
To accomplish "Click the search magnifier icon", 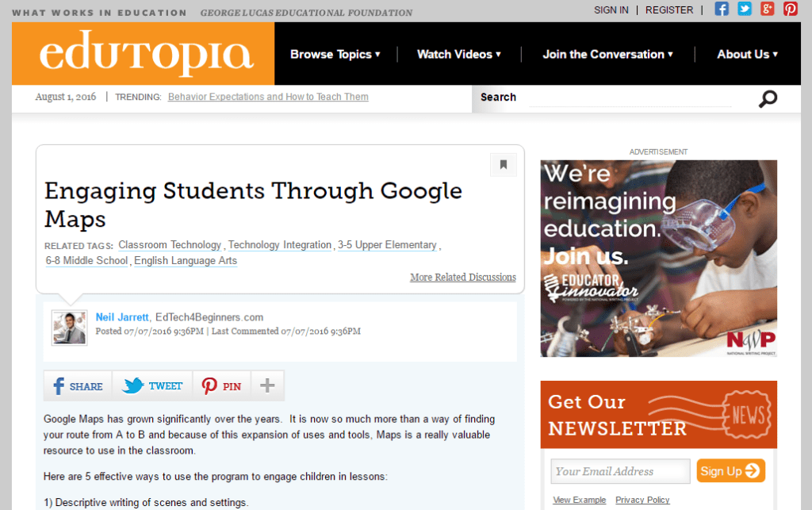I will pos(767,98).
